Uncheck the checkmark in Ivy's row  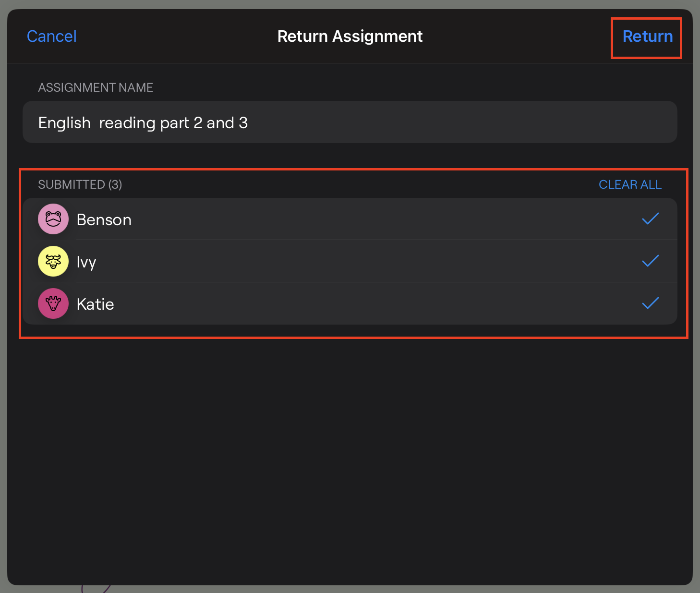[x=650, y=261]
